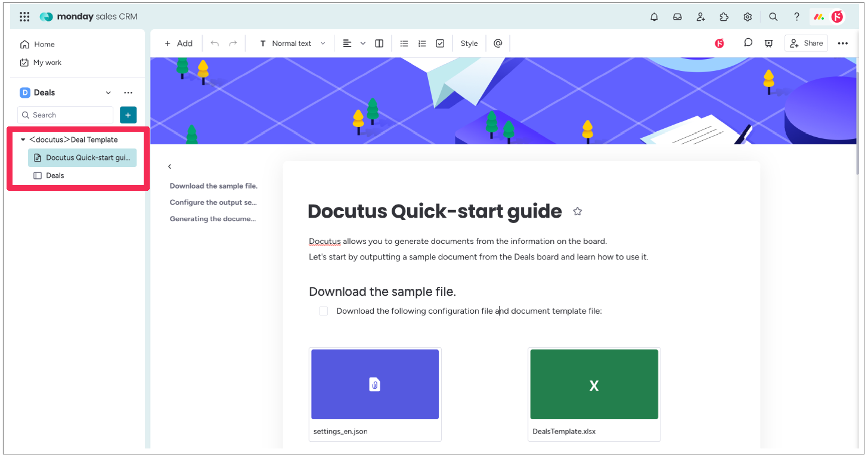Insert a checklist from the toolbar
This screenshot has height=458, width=868.
440,44
